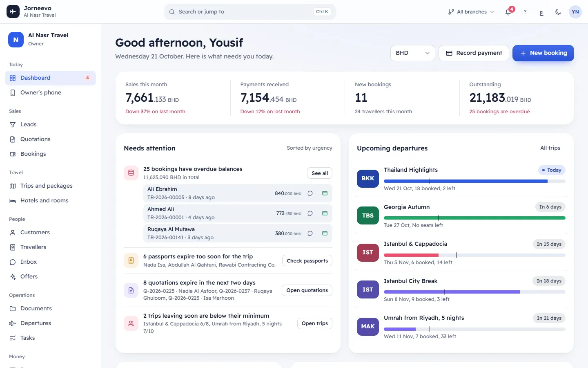Open Al Nasr Travel owner switcher
Image resolution: width=588 pixels, height=368 pixels.
[50, 40]
